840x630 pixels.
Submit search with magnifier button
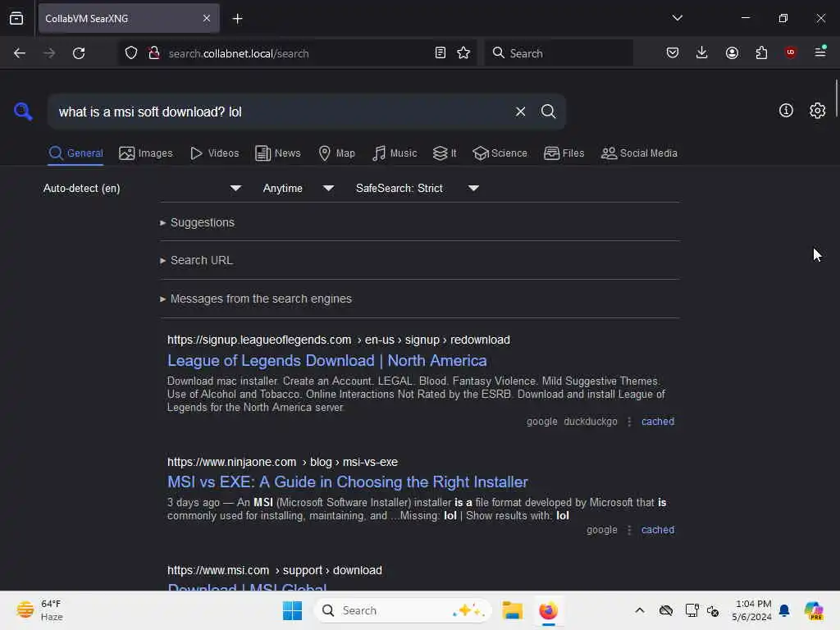point(548,112)
